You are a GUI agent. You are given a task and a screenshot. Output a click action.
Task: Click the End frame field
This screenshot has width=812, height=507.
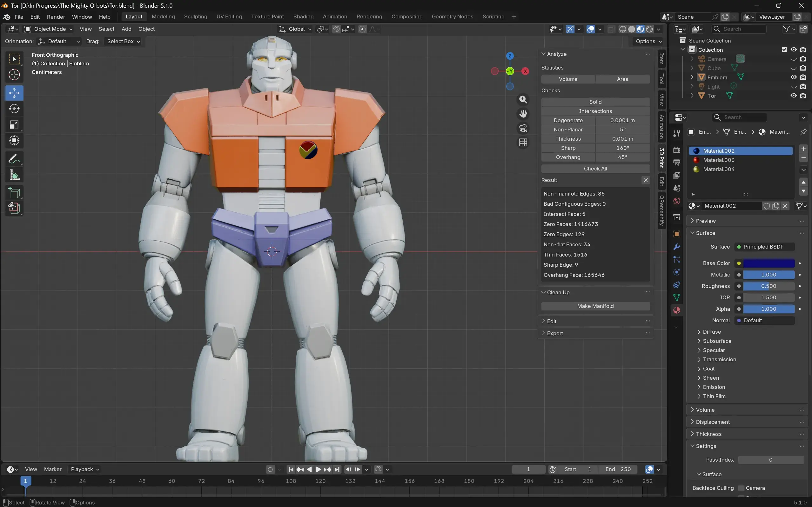pyautogui.click(x=618, y=470)
